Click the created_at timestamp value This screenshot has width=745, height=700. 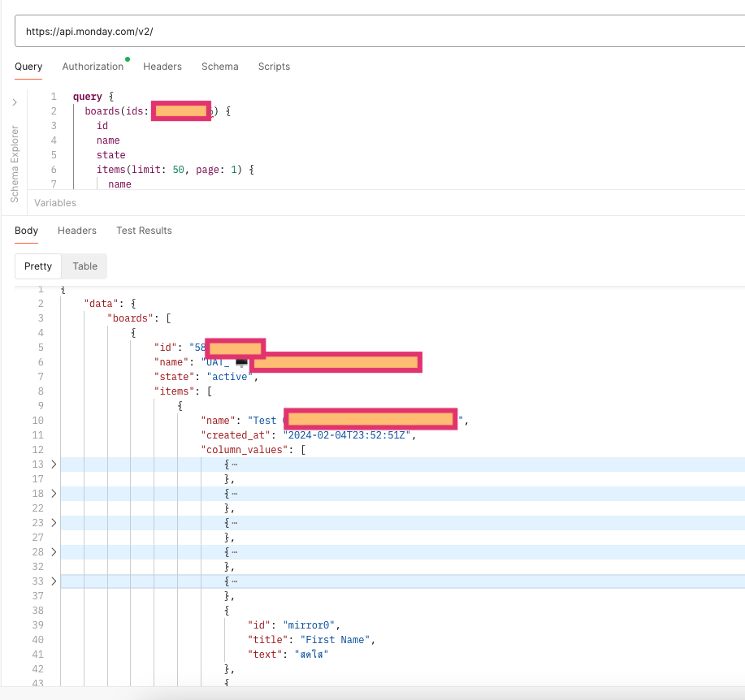pyautogui.click(x=347, y=435)
